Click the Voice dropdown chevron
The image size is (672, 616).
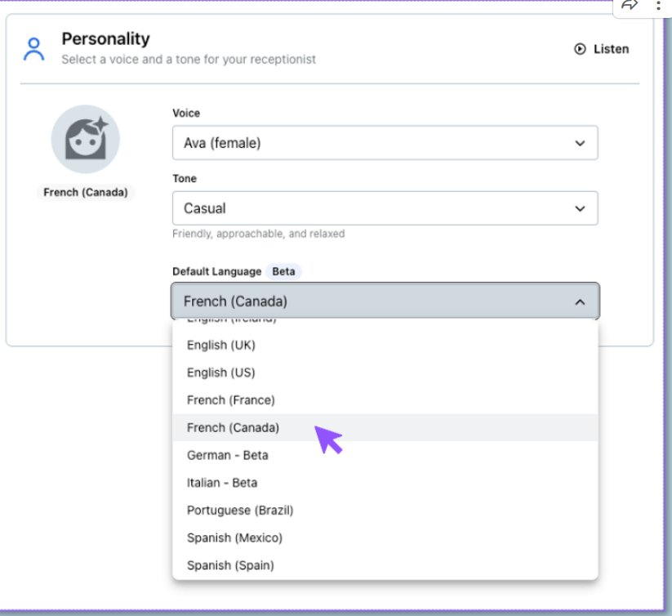[581, 142]
